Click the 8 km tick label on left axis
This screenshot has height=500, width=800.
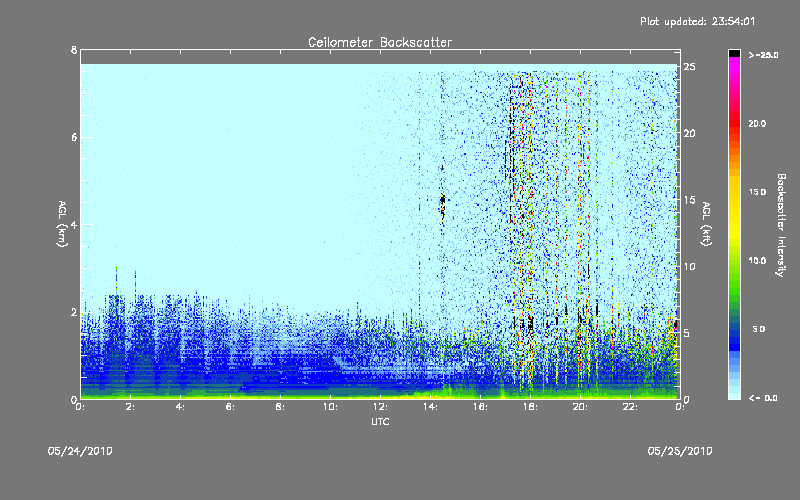[x=74, y=50]
